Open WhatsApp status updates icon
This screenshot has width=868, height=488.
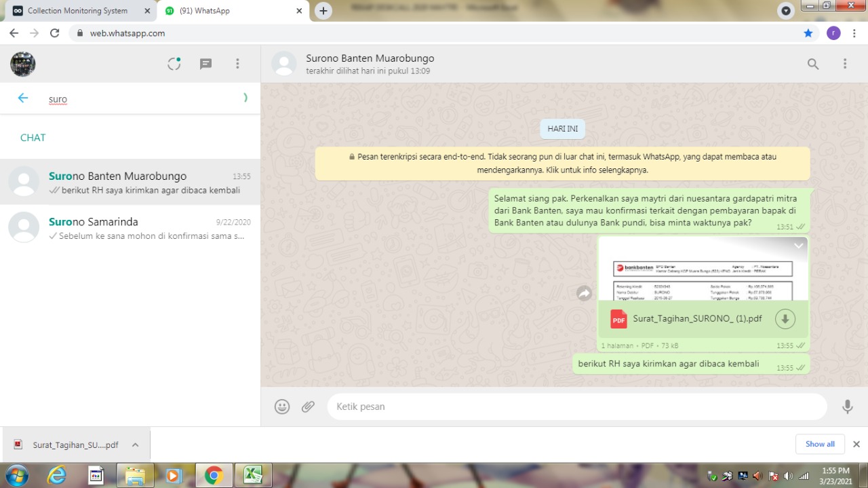click(x=174, y=64)
